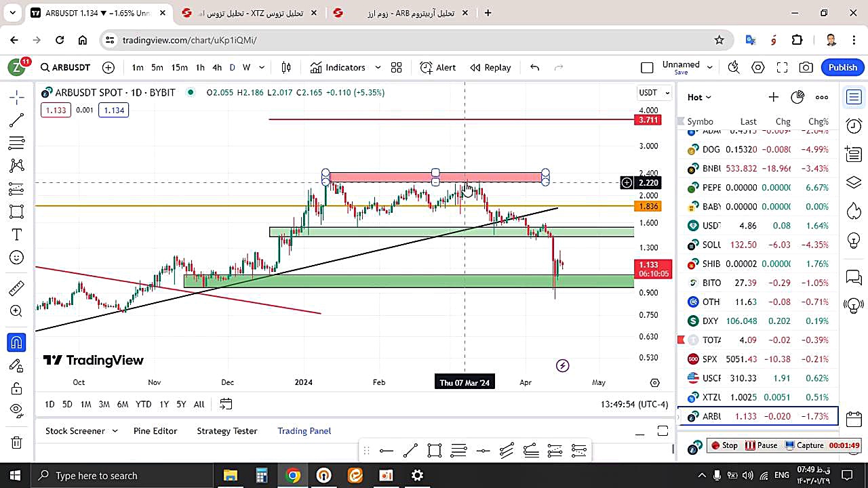
Task: Select the SPX row in watchlist
Action: pos(758,359)
